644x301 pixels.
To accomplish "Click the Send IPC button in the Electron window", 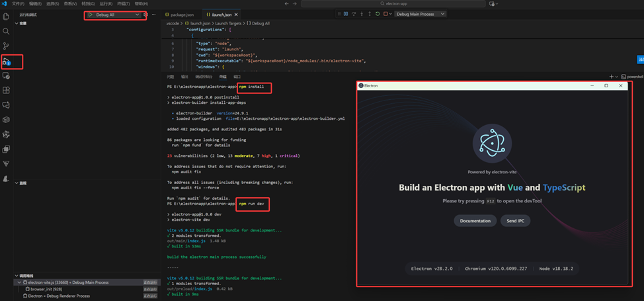I will coord(516,221).
